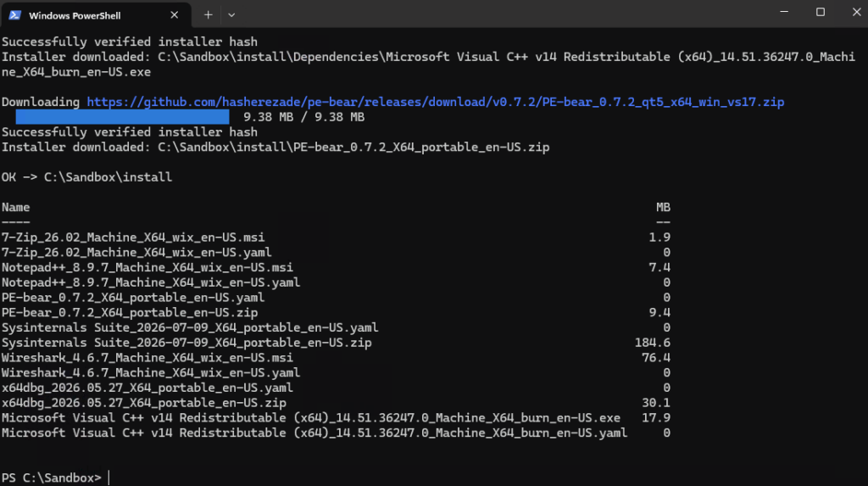Viewport: 868px width, 486px height.
Task: Minimize the terminal window
Action: pyautogui.click(x=784, y=12)
